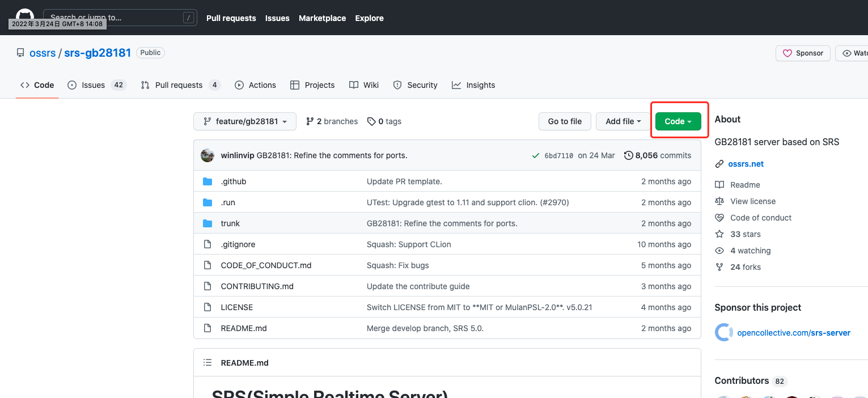Open the Pull requests repository tab
The width and height of the screenshot is (868, 398).
[x=179, y=85]
